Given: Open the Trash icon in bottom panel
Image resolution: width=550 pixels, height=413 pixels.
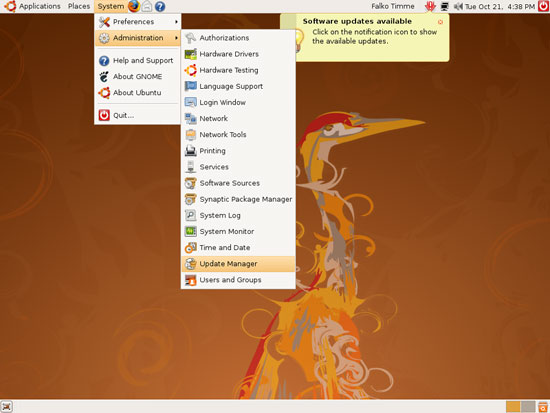Looking at the screenshot, I should click(x=543, y=407).
